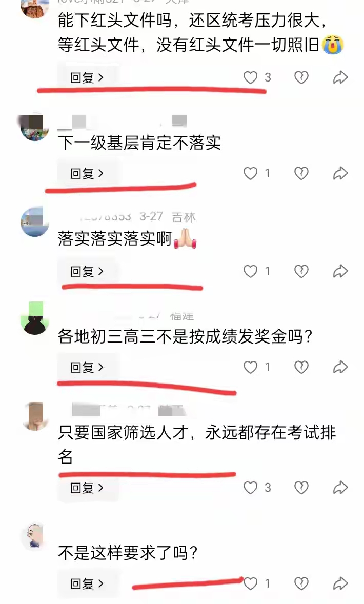The height and width of the screenshot is (604, 364).
Task: Share the 红头文件 comment
Action: point(340,78)
